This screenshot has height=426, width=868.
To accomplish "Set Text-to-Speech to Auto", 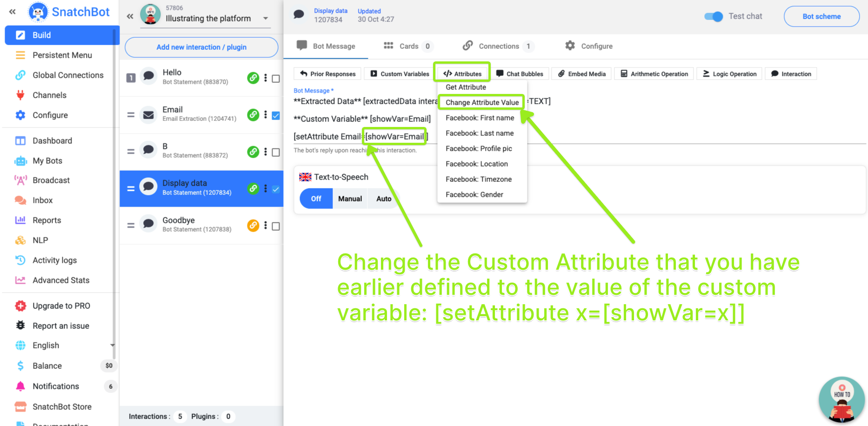I will coord(384,199).
